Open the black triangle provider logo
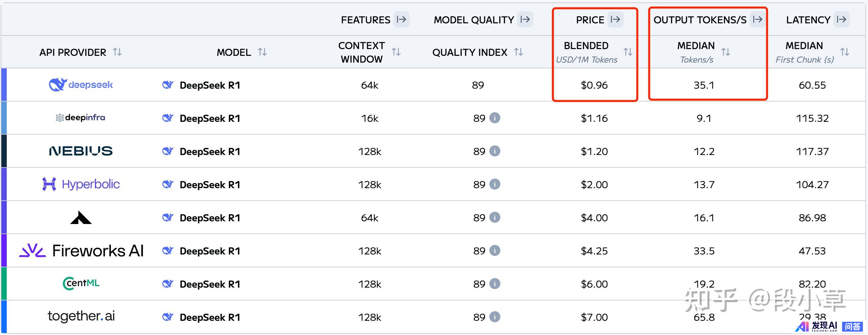 (81, 218)
